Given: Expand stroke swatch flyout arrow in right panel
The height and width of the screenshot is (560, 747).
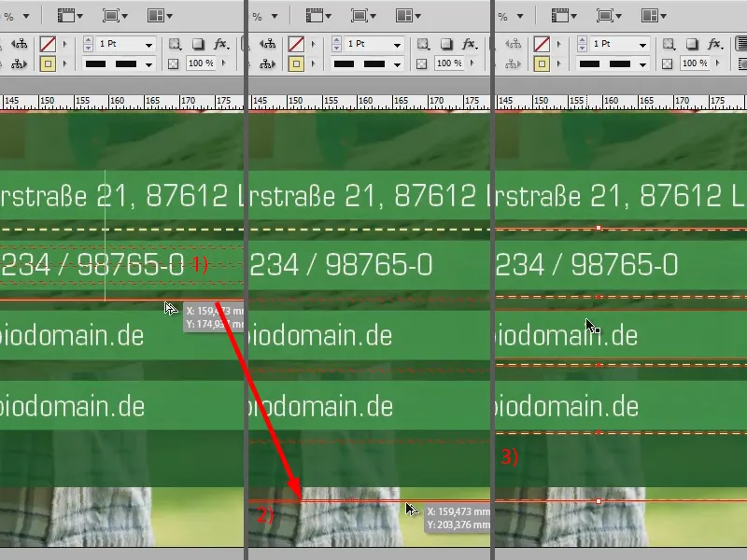Looking at the screenshot, I should point(559,44).
